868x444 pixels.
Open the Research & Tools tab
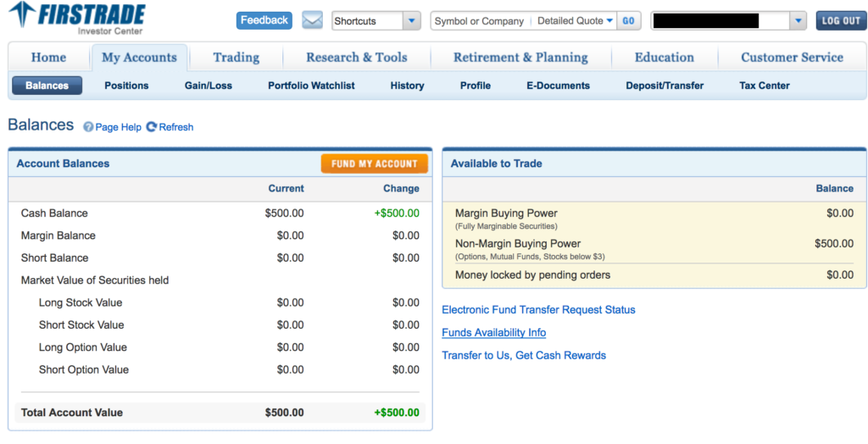pos(356,58)
